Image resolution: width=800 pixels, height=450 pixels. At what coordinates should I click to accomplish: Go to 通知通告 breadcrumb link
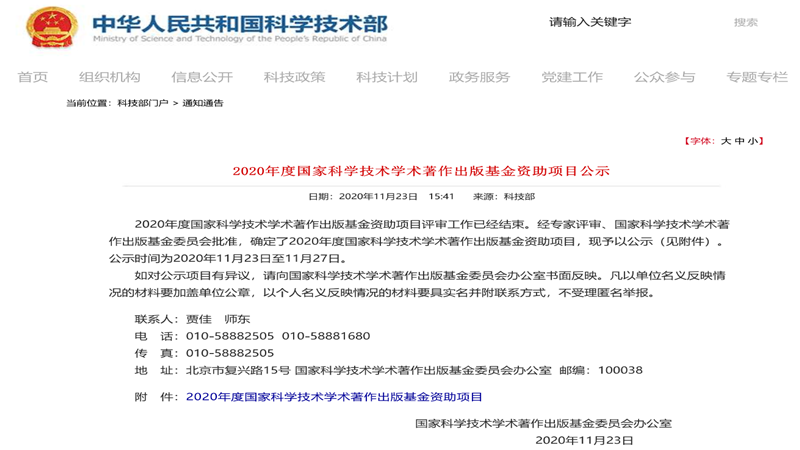203,103
